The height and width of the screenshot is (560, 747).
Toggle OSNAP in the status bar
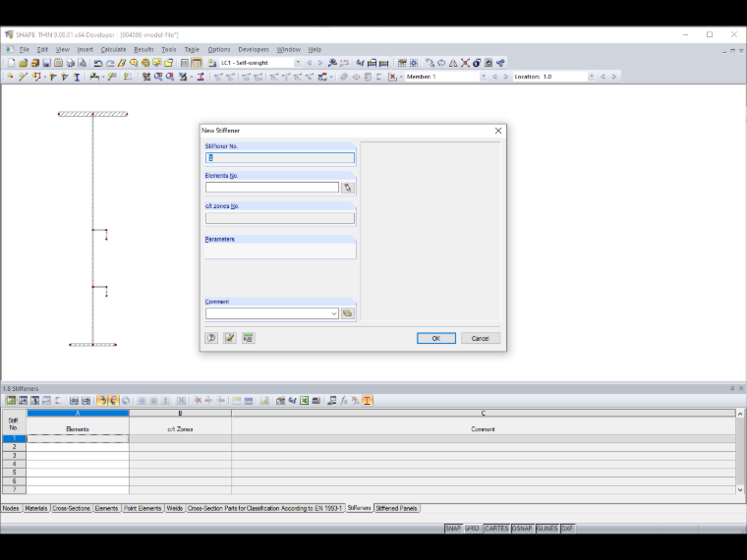(x=522, y=529)
